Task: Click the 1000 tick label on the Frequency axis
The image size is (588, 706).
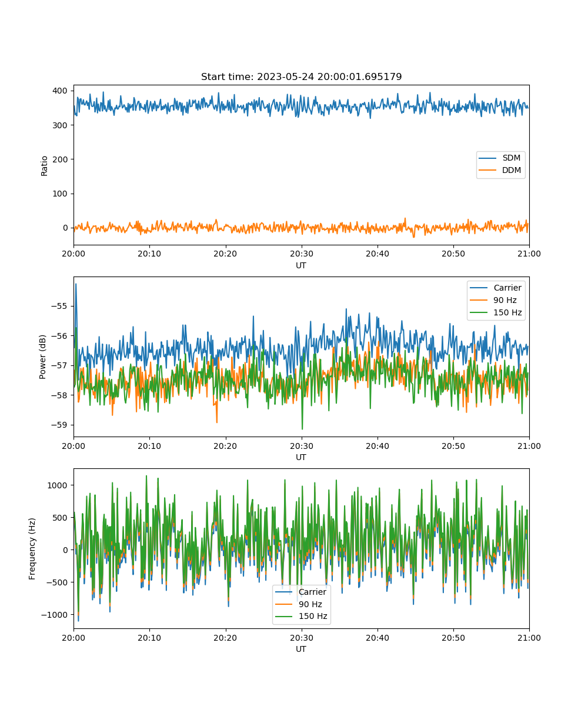Action: point(59,485)
